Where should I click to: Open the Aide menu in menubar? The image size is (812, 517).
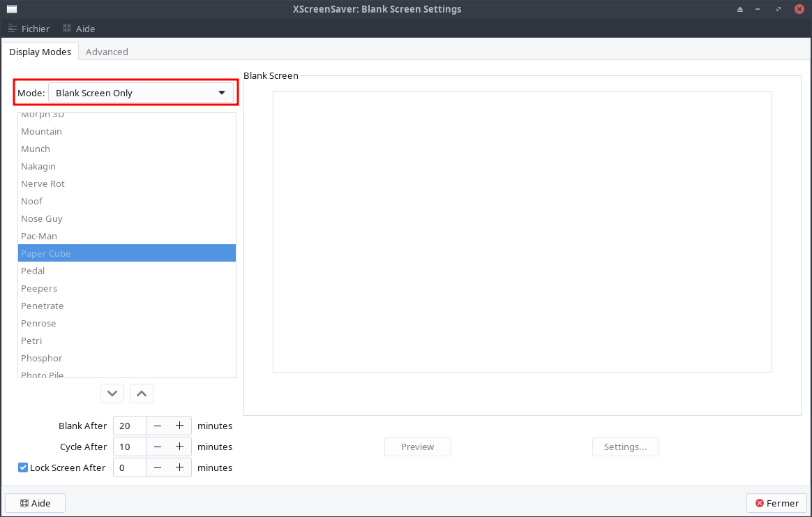(79, 29)
